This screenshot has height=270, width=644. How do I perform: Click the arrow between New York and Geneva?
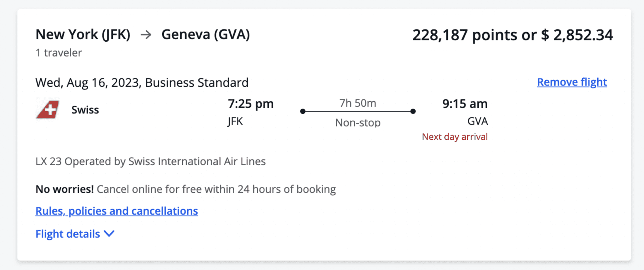tap(146, 35)
